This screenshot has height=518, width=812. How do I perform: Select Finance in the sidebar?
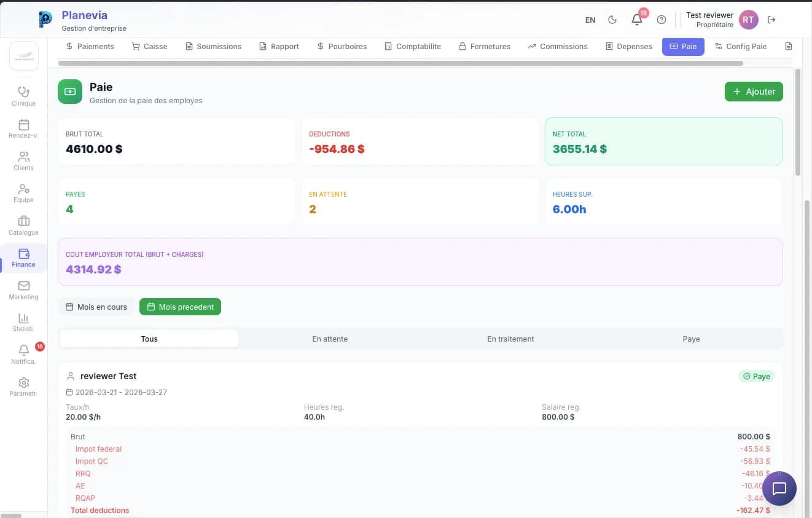tap(23, 258)
